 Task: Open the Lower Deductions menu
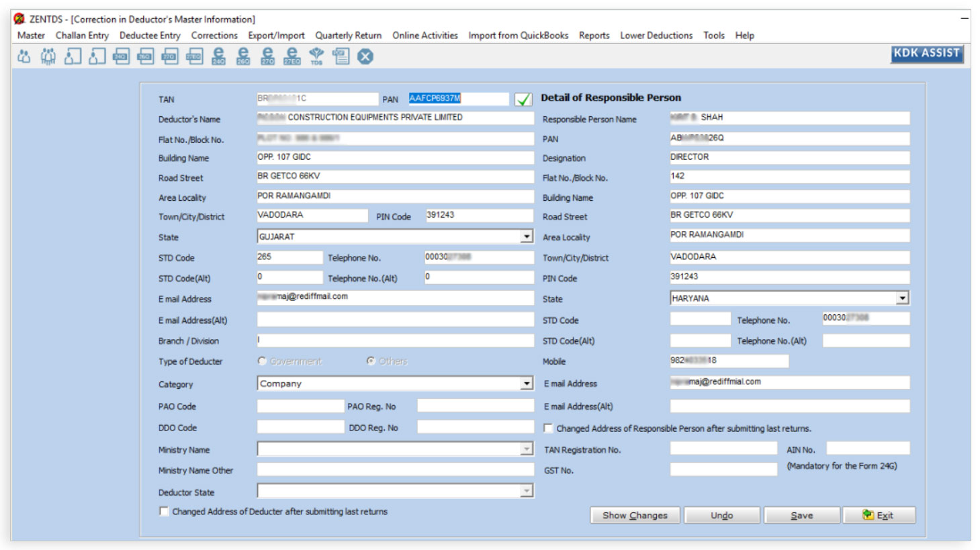(x=656, y=36)
